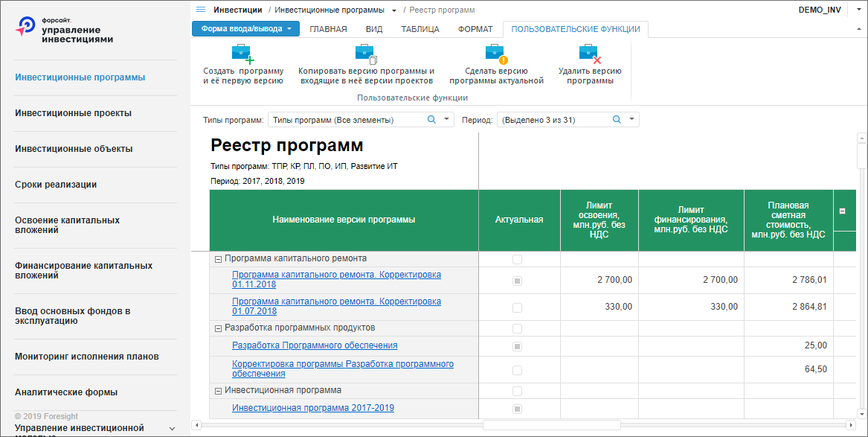Toggle Актуальная checkbox for Корректировка 01.07.2018
Screen dimensions: 868x437
[x=517, y=307]
